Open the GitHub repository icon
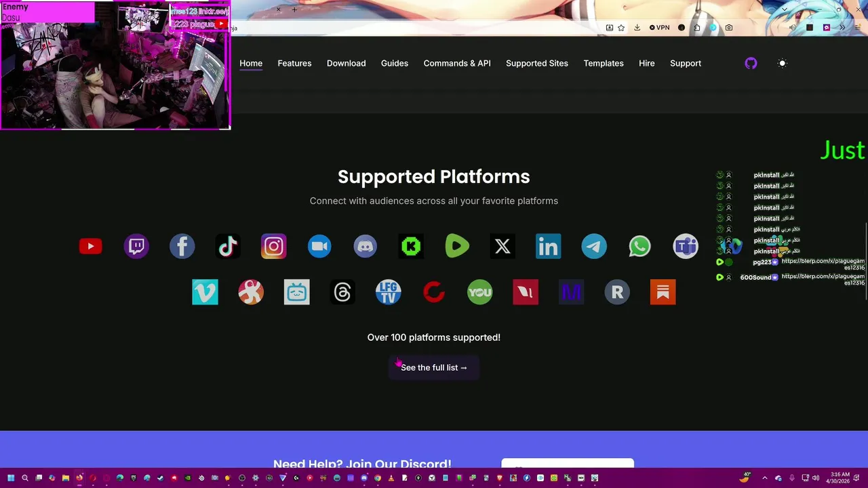Image resolution: width=868 pixels, height=488 pixels. 751,63
